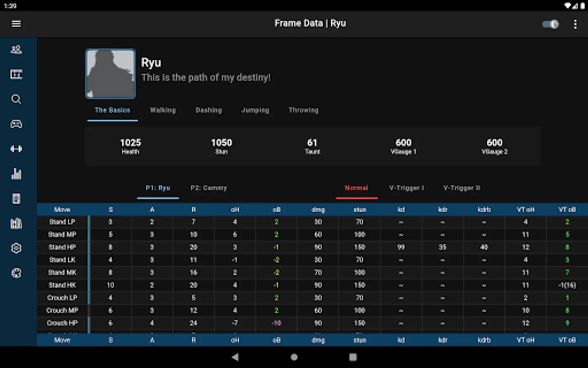Click the 99 kd value for Stand HP

point(401,247)
